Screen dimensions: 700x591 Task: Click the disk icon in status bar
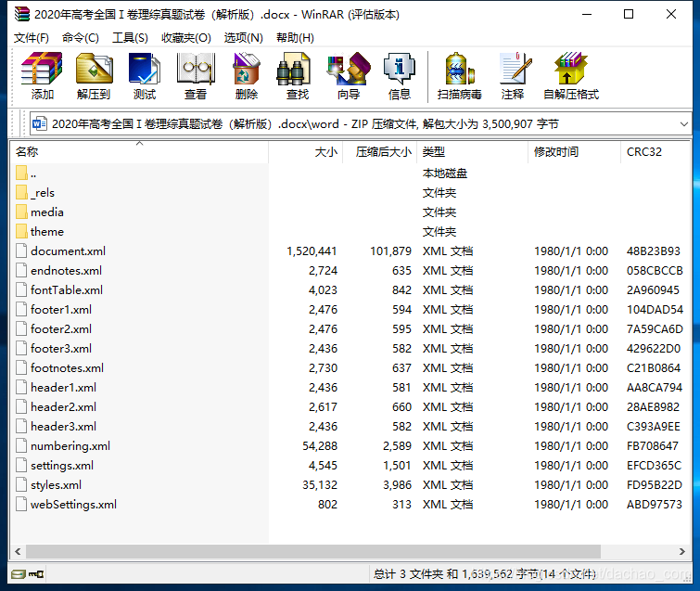tap(19, 574)
